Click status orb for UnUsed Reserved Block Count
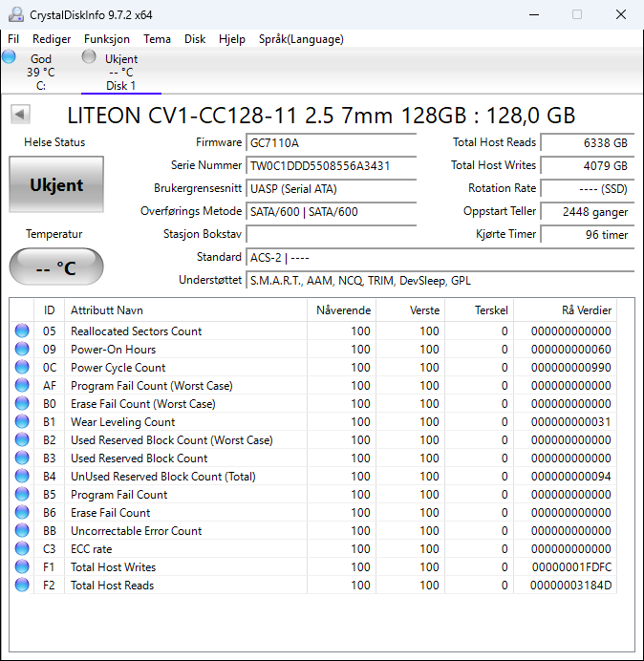Screen dimensions: 644x661 tap(22, 476)
